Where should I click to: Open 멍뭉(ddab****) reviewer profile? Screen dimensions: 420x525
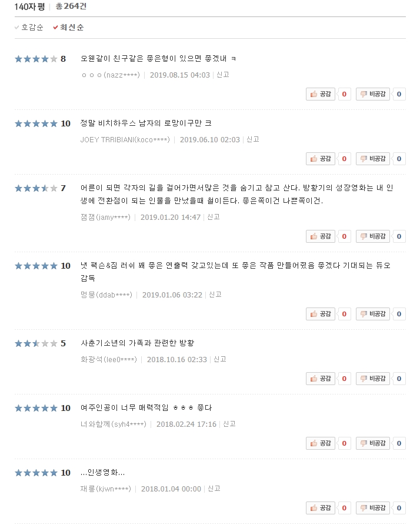(106, 295)
